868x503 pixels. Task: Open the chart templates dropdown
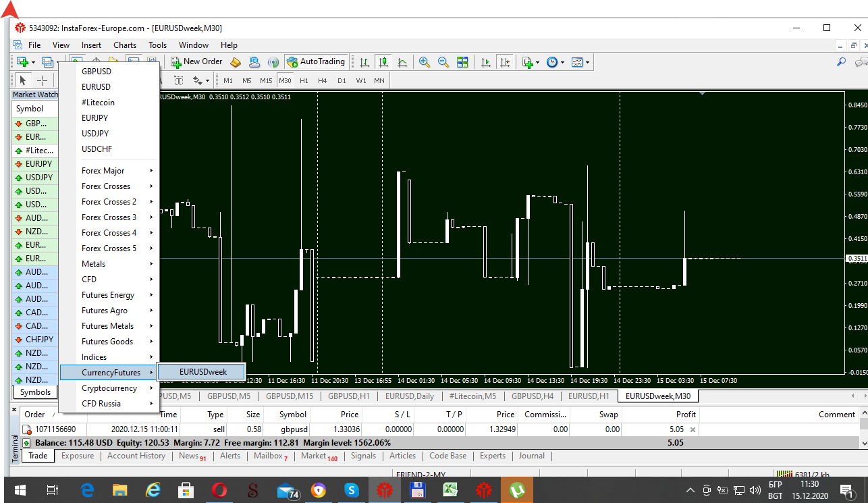580,61
